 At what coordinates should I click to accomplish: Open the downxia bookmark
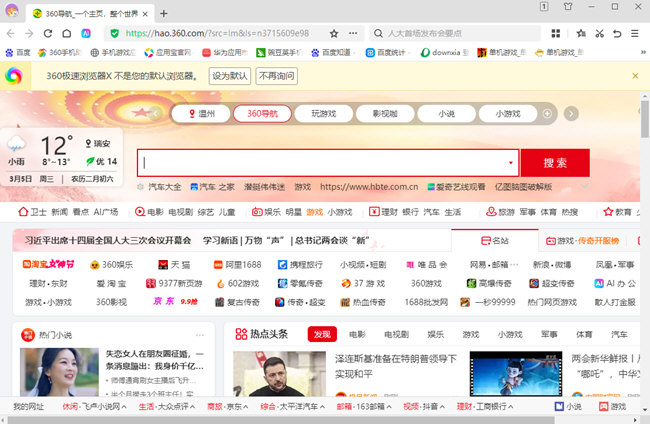coord(444,53)
